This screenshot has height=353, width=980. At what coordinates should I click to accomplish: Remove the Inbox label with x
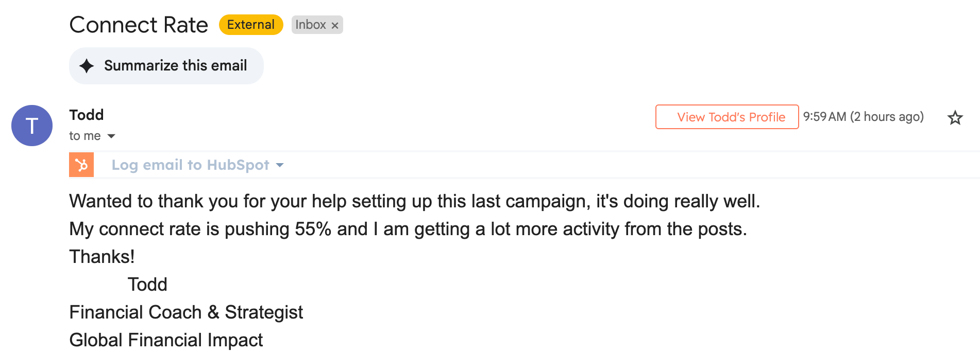tap(335, 25)
